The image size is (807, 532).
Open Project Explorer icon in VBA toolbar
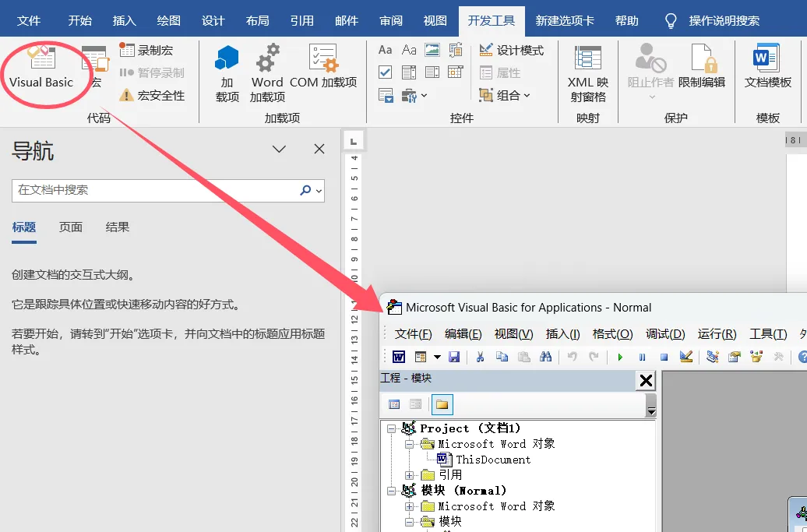click(x=712, y=357)
